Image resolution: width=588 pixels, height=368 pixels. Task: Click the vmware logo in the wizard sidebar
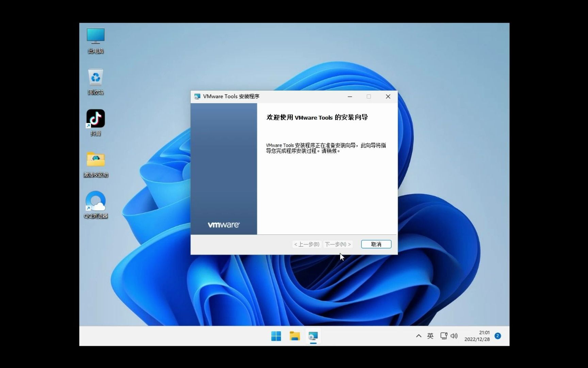coord(224,224)
